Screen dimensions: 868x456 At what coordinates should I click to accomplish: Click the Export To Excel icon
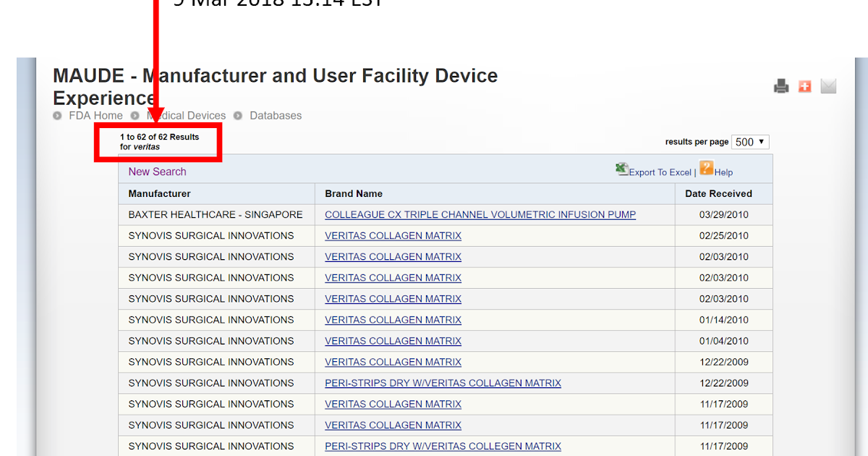point(621,169)
